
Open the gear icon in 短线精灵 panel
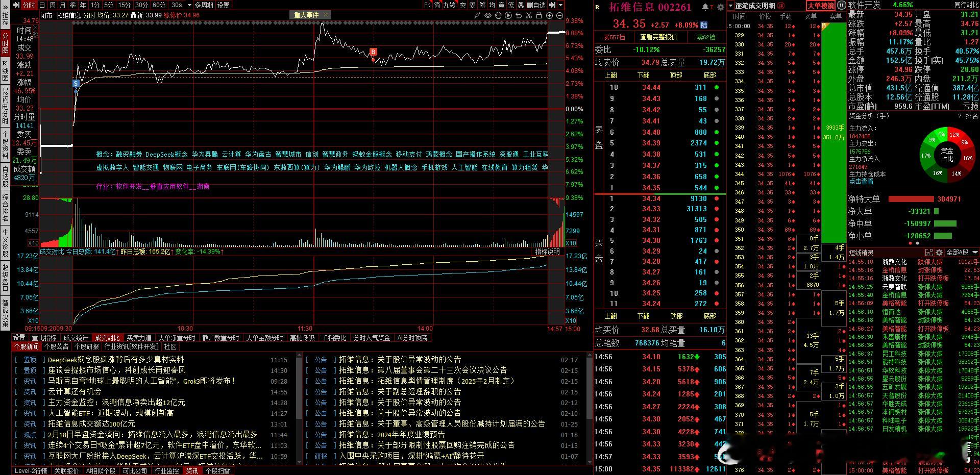click(939, 253)
